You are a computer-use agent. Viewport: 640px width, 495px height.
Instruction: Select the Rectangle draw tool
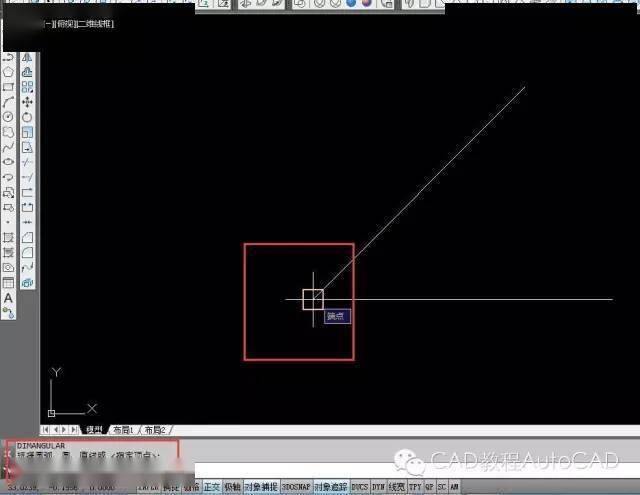pyautogui.click(x=8, y=87)
